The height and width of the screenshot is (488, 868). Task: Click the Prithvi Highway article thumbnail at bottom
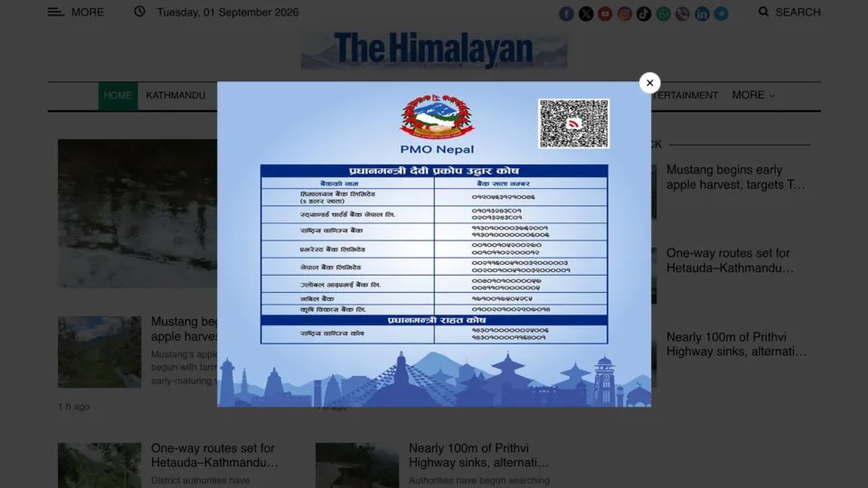(357, 465)
